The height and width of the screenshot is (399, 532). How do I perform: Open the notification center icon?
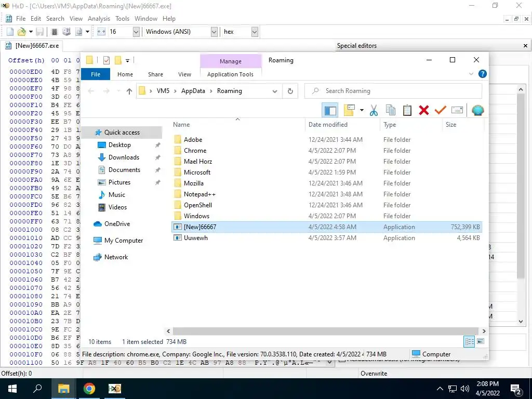tap(516, 389)
